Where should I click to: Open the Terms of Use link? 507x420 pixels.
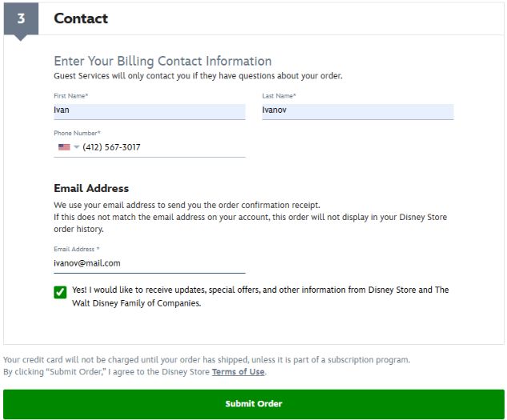(238, 372)
